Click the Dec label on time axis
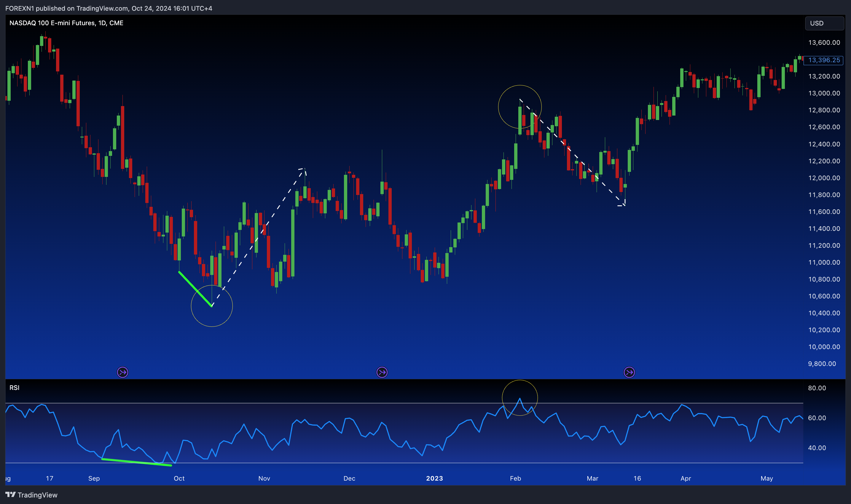The height and width of the screenshot is (504, 851). tap(349, 478)
